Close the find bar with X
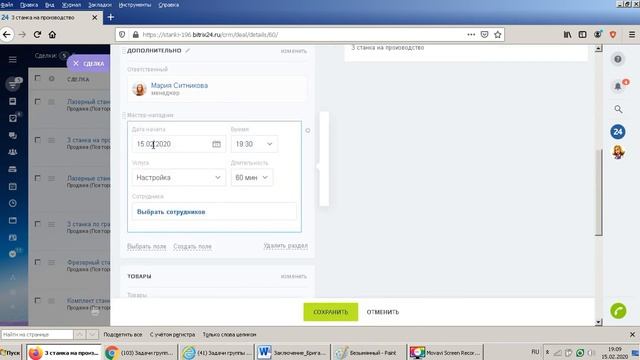 632,334
